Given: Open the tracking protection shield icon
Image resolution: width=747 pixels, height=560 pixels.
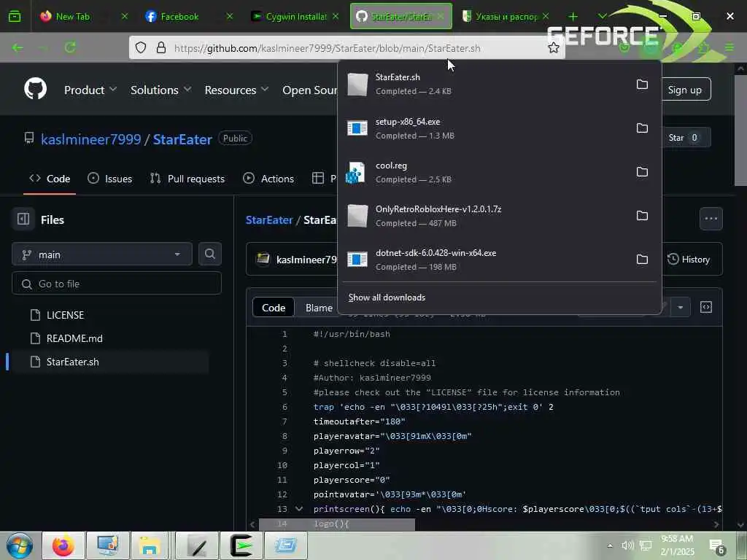Looking at the screenshot, I should tap(141, 47).
